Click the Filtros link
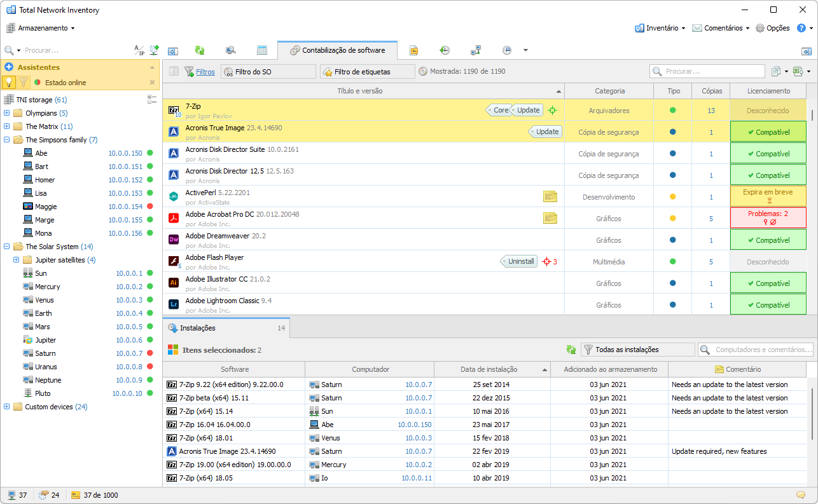The height and width of the screenshot is (504, 818). click(205, 72)
